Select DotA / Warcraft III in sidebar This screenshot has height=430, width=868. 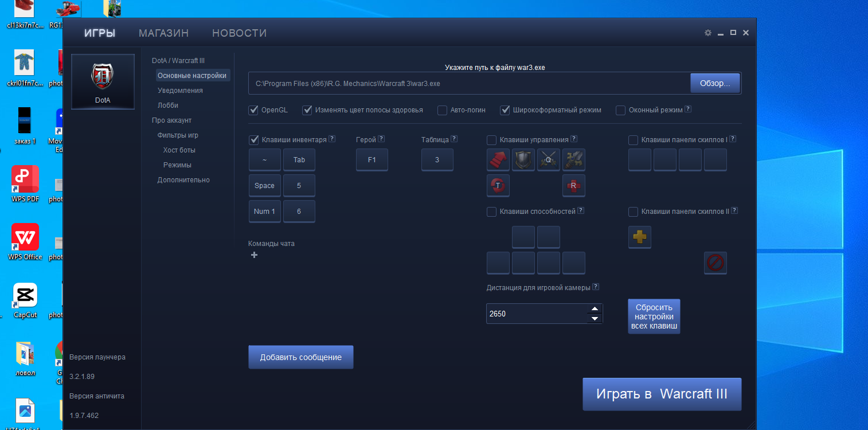click(178, 61)
